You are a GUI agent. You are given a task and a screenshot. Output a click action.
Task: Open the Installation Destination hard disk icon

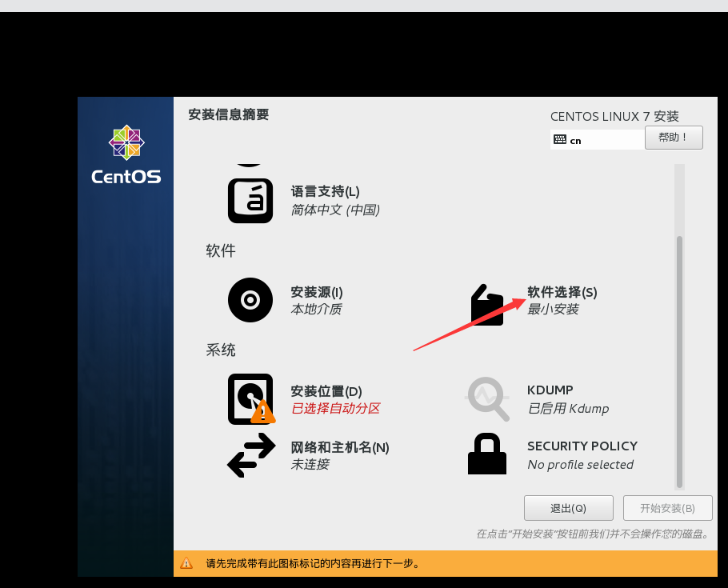(x=251, y=399)
